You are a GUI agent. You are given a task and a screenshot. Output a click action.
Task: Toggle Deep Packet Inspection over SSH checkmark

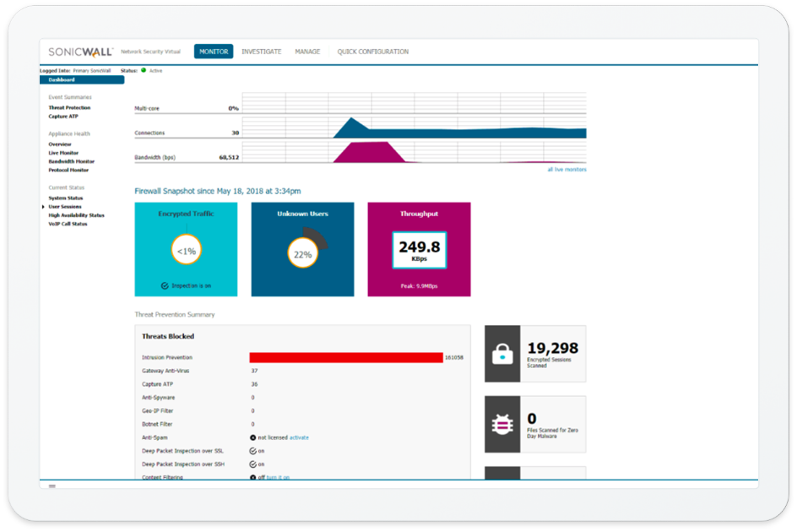253,464
